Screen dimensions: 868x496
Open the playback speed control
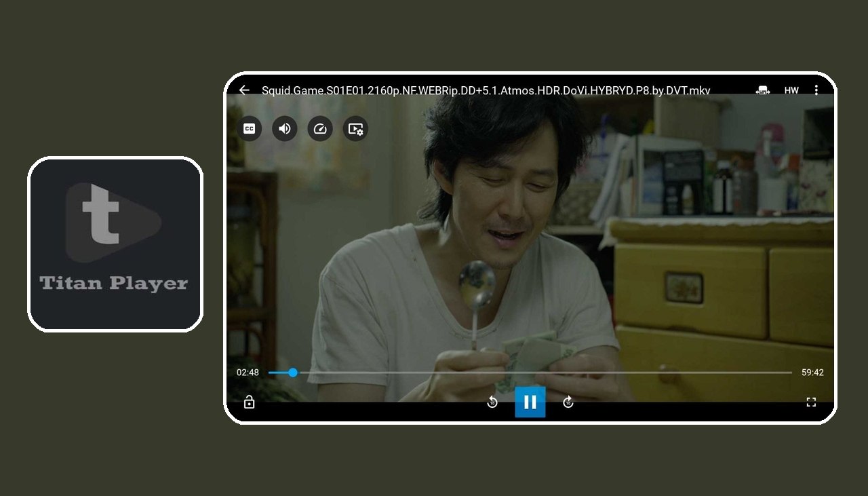click(x=320, y=129)
